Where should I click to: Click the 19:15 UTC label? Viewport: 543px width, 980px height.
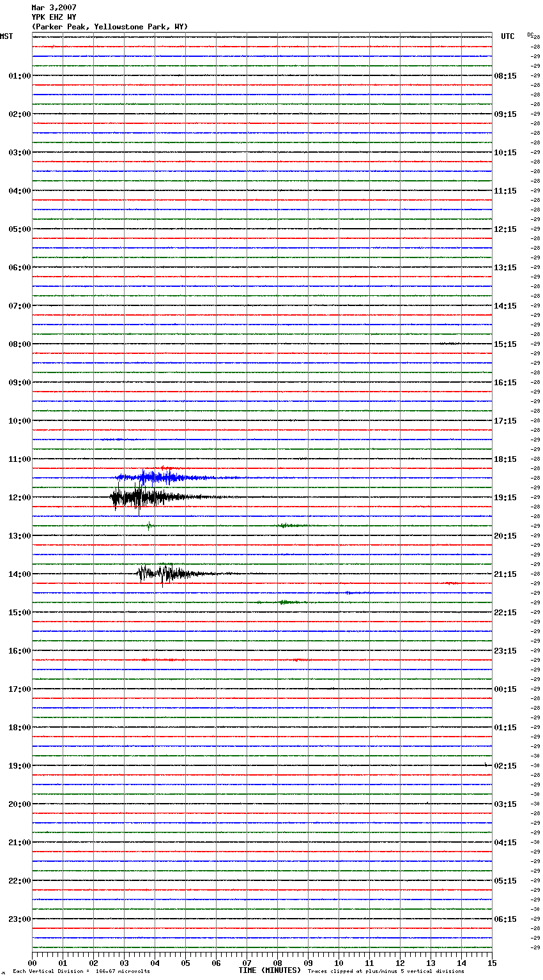click(x=505, y=498)
